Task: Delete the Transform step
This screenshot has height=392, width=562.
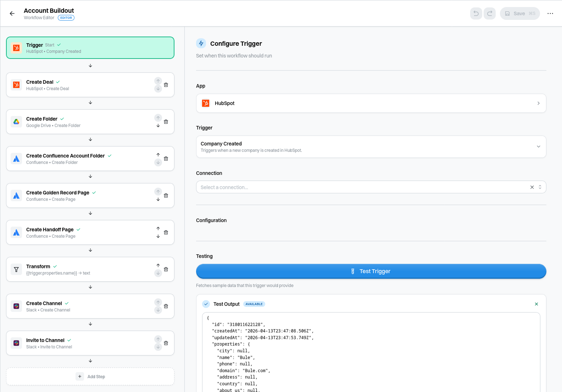Action: (x=166, y=269)
